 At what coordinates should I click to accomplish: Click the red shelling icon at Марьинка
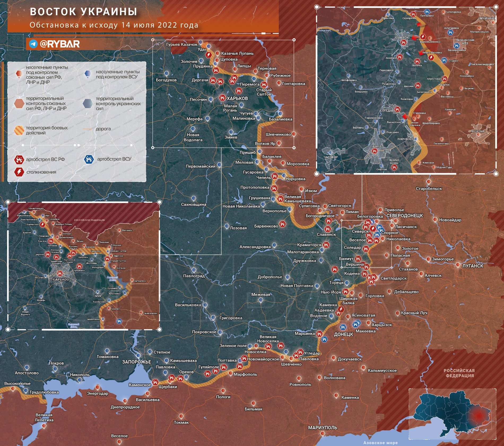coord(319,334)
